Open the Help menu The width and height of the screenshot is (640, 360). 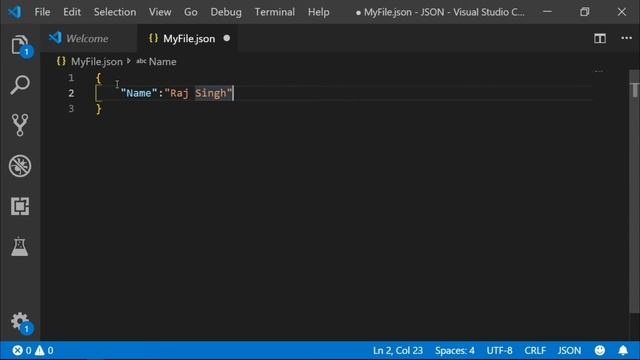[x=318, y=12]
